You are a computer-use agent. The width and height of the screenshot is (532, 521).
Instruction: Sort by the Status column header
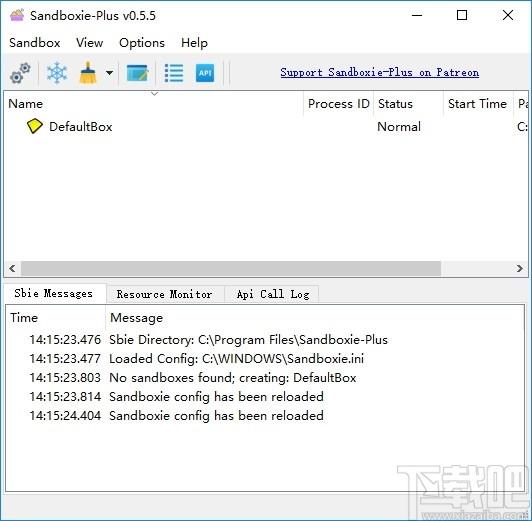[x=408, y=104]
